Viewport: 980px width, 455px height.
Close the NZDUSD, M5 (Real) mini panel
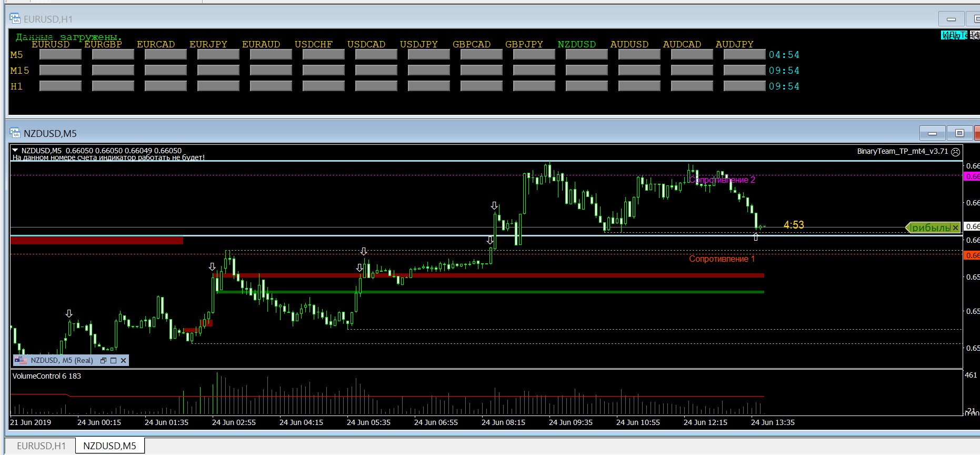pos(123,361)
